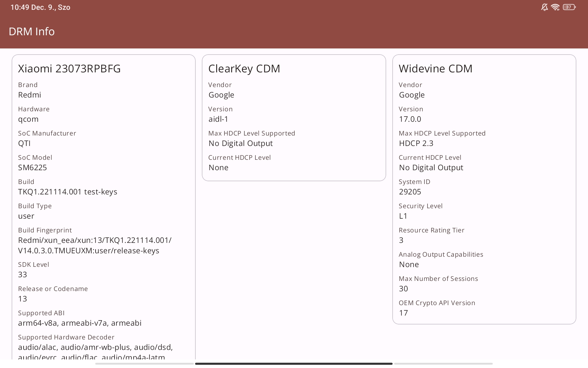588x368 pixels.
Task: Tap Widevine Current HDCP value No Digital Output
Action: (431, 168)
